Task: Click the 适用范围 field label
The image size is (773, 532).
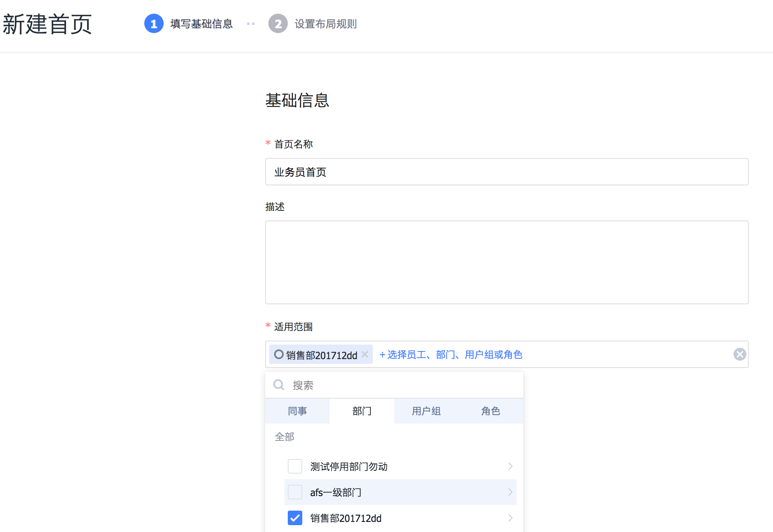Action: coord(293,327)
